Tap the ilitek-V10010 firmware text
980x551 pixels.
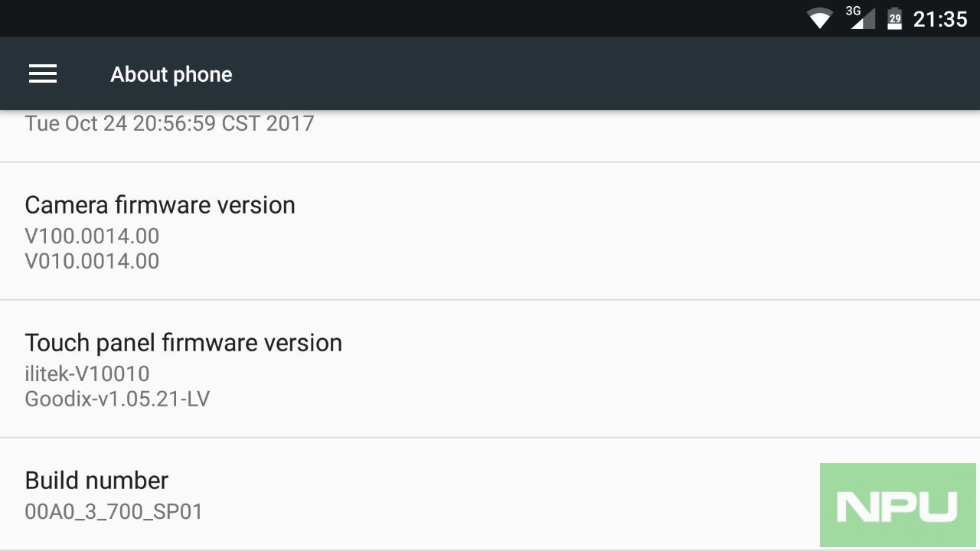(87, 373)
